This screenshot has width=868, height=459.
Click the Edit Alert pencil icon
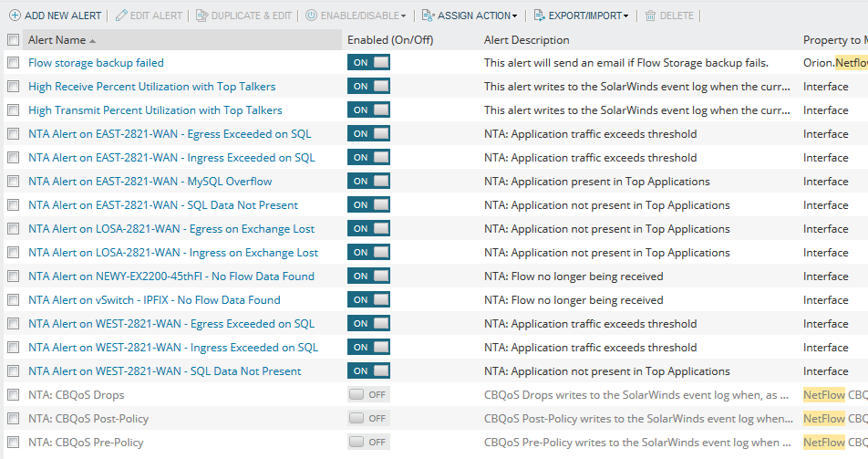121,16
